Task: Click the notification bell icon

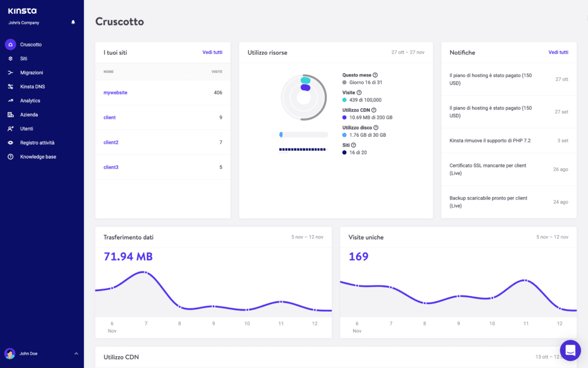Action: [73, 22]
